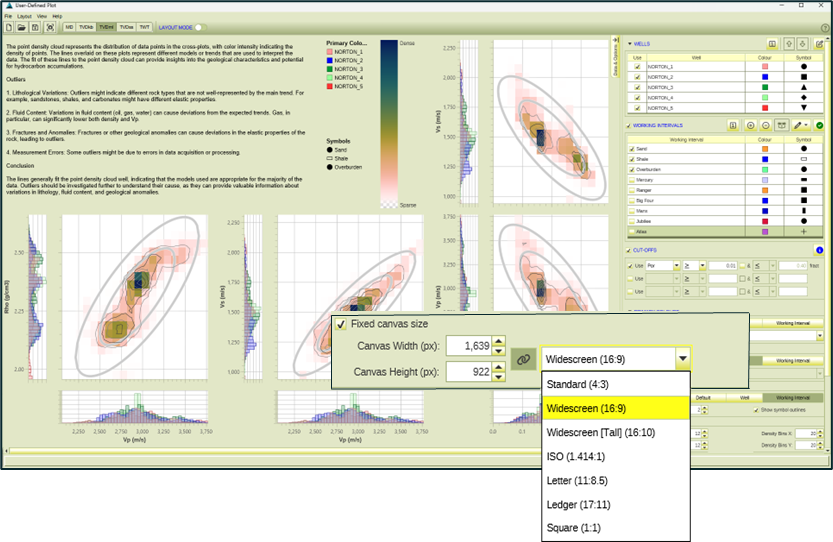Uncheck Use checkbox for NORTON_3

638,87
